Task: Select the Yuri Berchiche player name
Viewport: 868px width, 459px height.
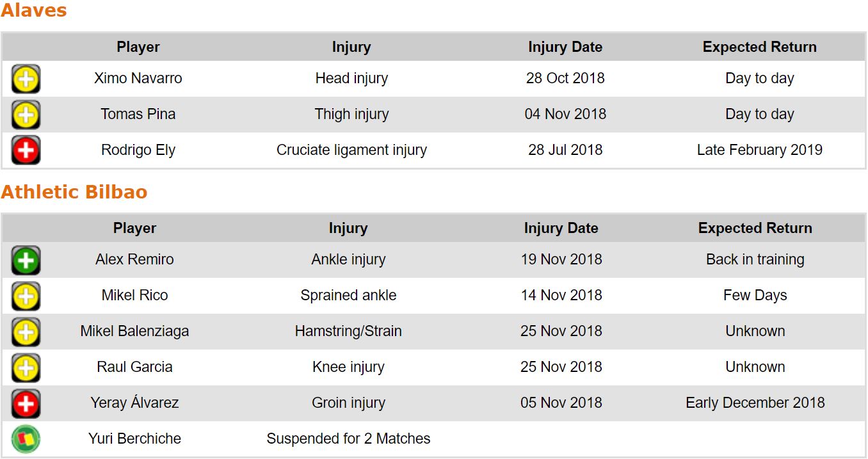Action: [x=134, y=439]
